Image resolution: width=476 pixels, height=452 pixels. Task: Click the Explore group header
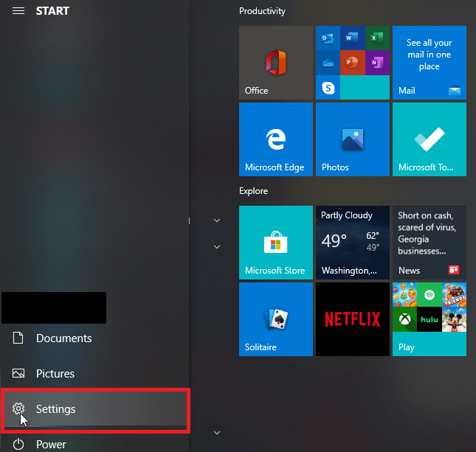coord(253,191)
